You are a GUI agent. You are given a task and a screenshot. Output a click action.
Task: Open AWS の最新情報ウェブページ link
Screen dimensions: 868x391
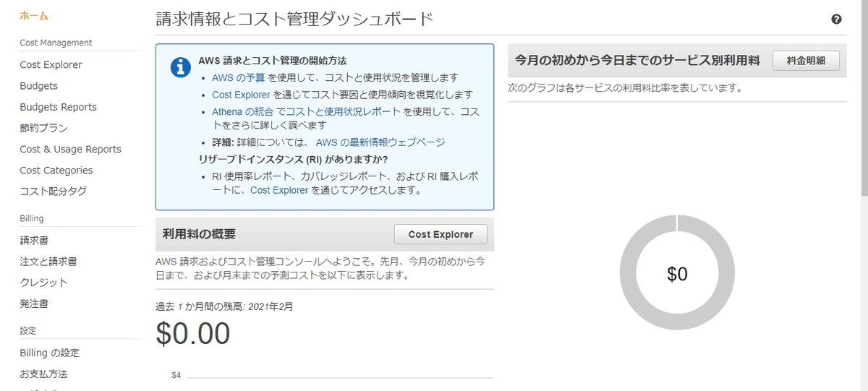380,142
